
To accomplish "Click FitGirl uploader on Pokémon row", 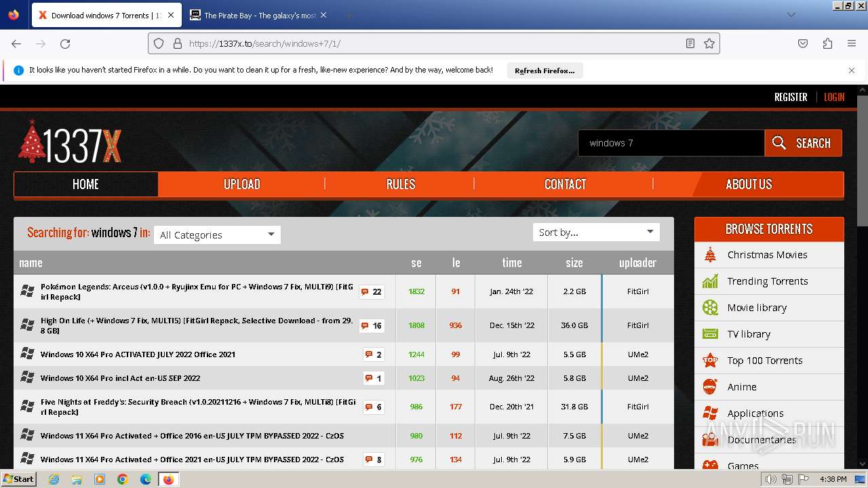I will point(637,291).
